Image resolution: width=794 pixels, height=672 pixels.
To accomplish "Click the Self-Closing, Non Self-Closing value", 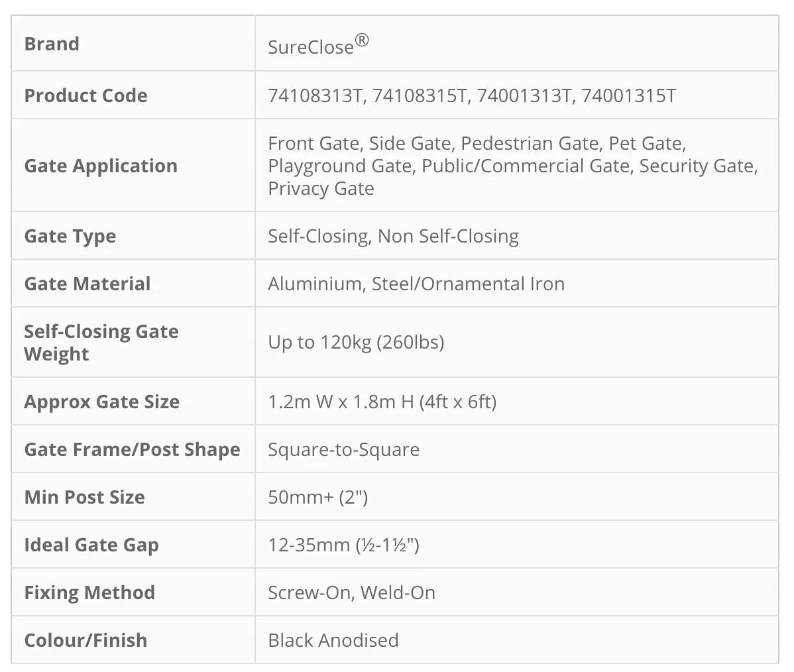I will pyautogui.click(x=393, y=236).
